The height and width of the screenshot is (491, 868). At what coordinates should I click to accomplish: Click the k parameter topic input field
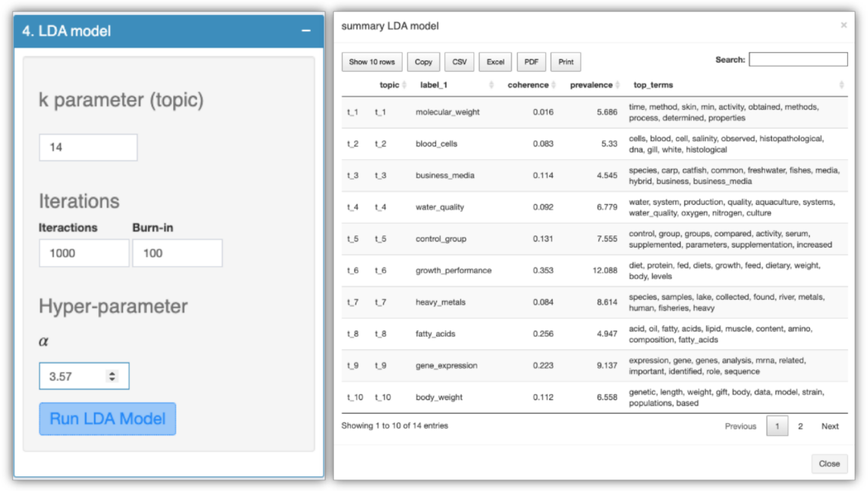[88, 148]
